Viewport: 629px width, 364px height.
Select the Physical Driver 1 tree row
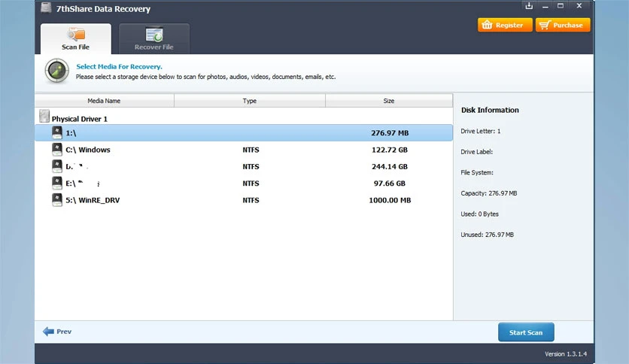[244, 117]
